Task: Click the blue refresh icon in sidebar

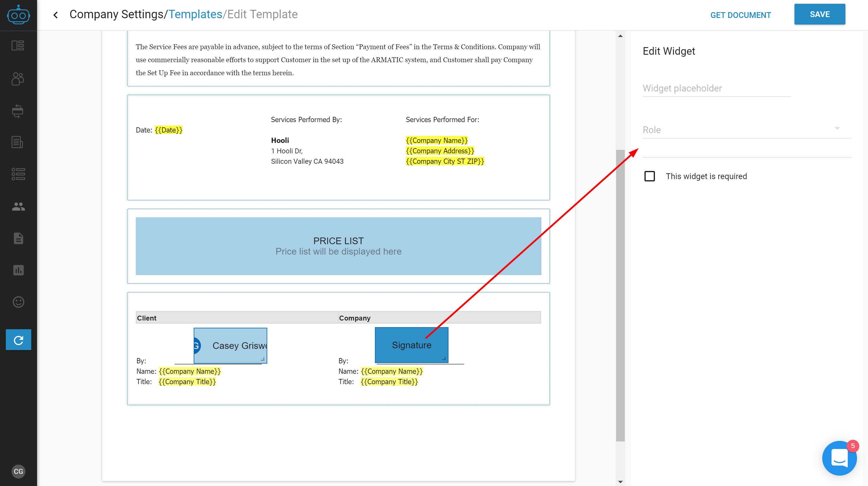Action: [19, 340]
